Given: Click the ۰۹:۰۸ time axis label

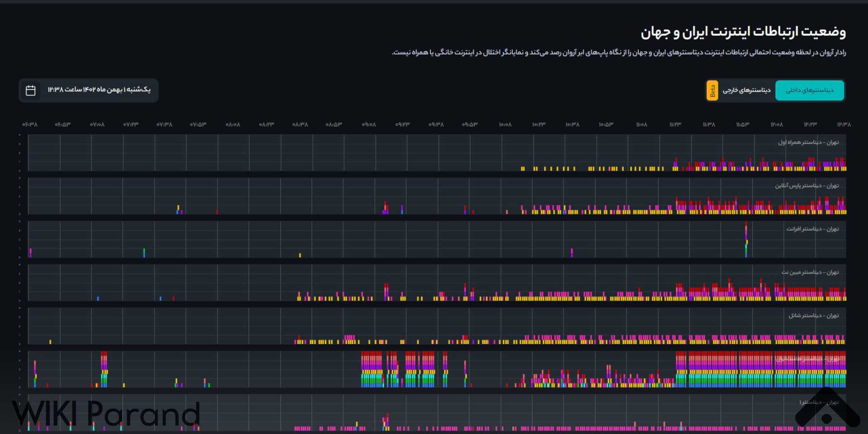Looking at the screenshot, I should click(369, 124).
